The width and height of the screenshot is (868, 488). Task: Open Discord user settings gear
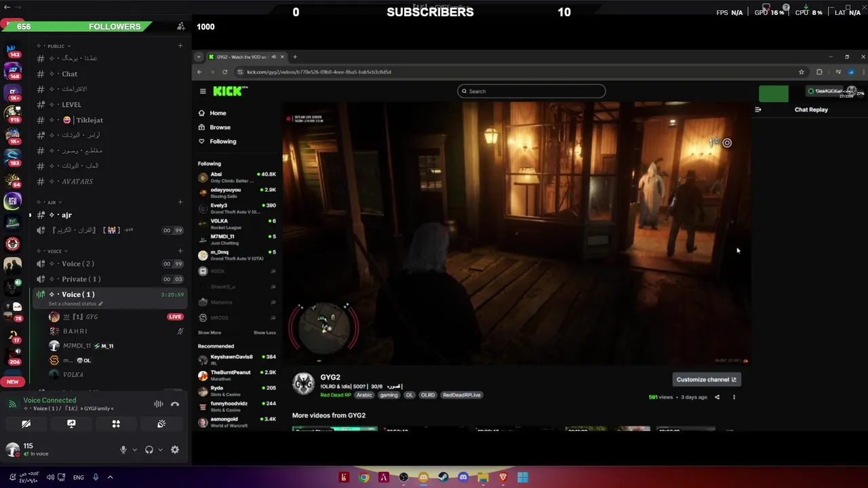point(175,449)
